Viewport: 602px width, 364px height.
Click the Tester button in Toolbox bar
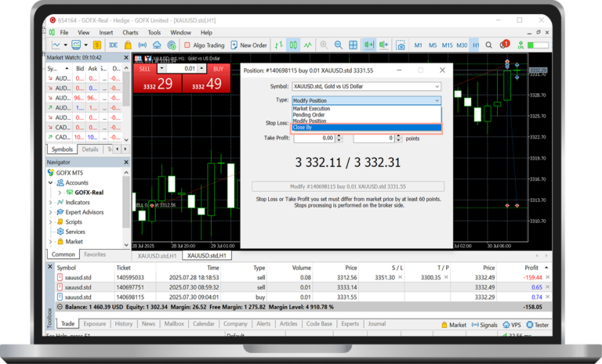pyautogui.click(x=538, y=325)
